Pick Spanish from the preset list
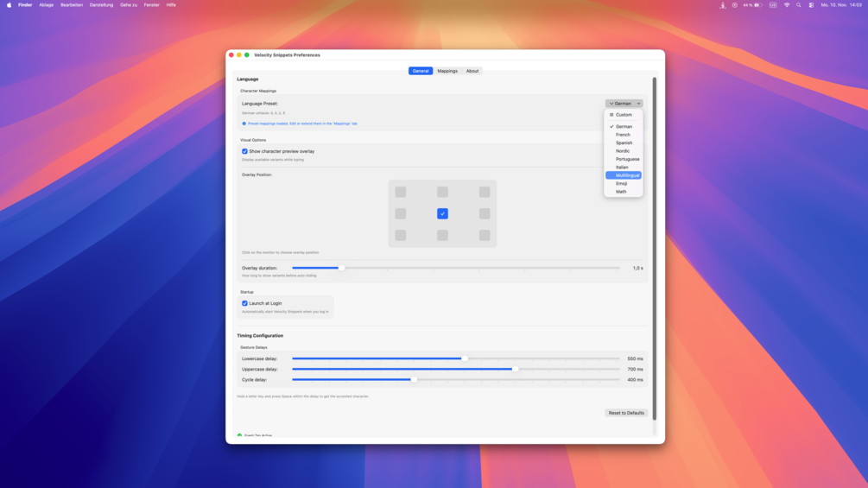 (624, 143)
